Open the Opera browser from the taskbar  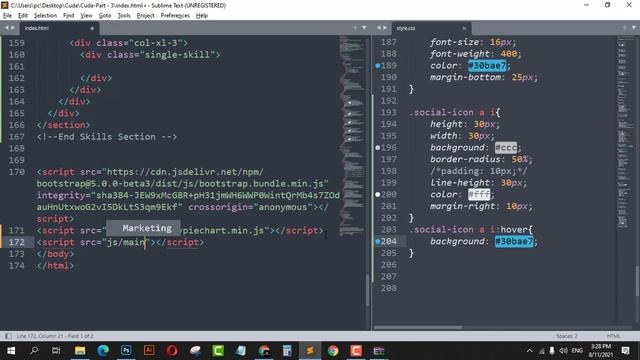coord(172,351)
